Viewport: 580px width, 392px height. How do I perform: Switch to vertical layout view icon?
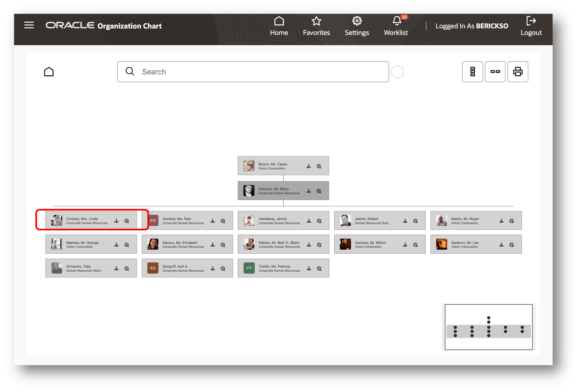[x=472, y=72]
